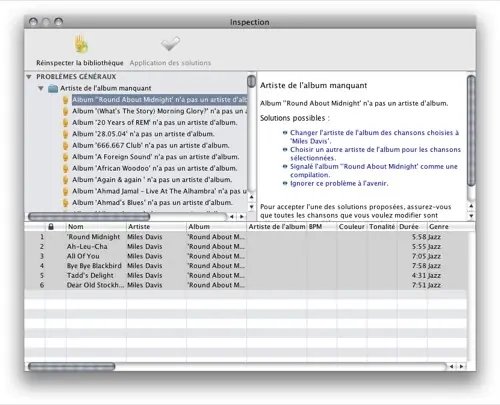Sort the track table by Nom column
This screenshot has height=405, width=500.
(x=96, y=227)
